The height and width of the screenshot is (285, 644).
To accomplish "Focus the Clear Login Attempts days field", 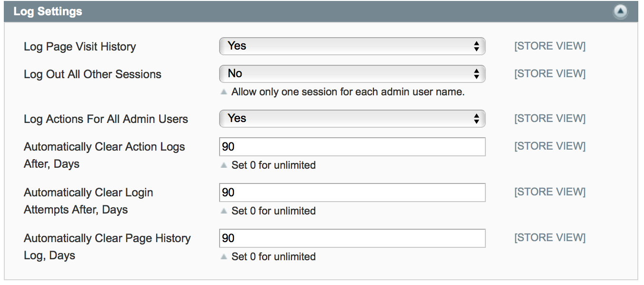I will pos(352,193).
